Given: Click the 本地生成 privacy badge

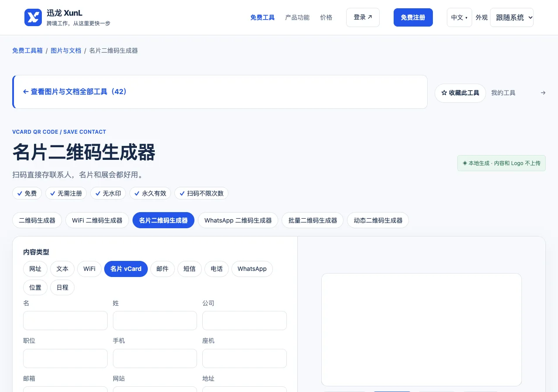Looking at the screenshot, I should click(x=501, y=163).
